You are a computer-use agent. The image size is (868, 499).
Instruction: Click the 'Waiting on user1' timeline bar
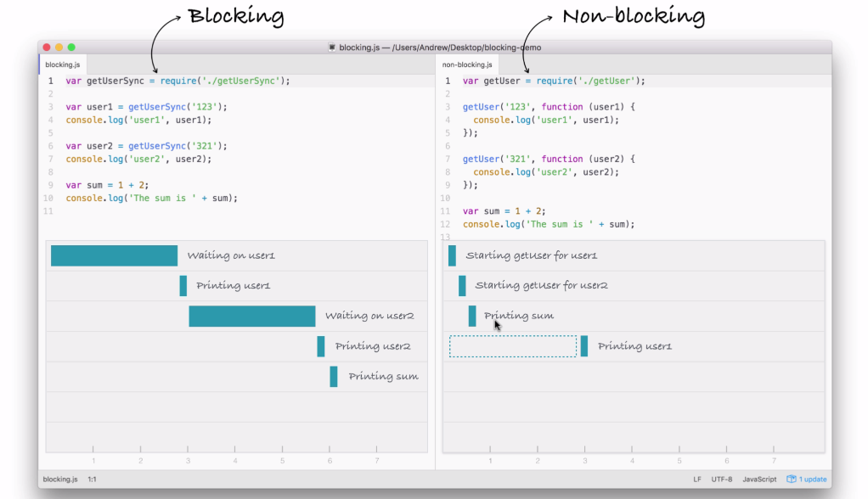tap(114, 255)
